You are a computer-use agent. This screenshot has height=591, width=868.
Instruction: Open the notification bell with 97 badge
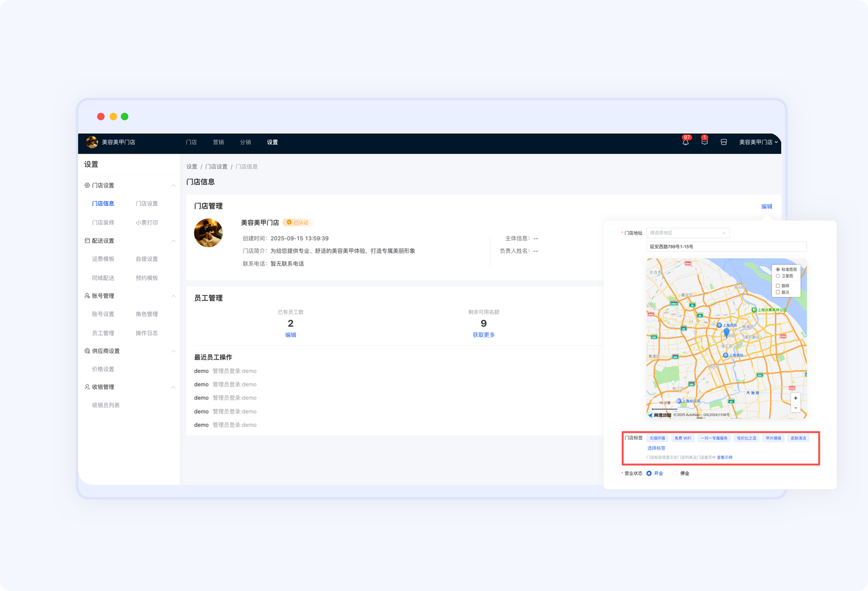(x=686, y=142)
